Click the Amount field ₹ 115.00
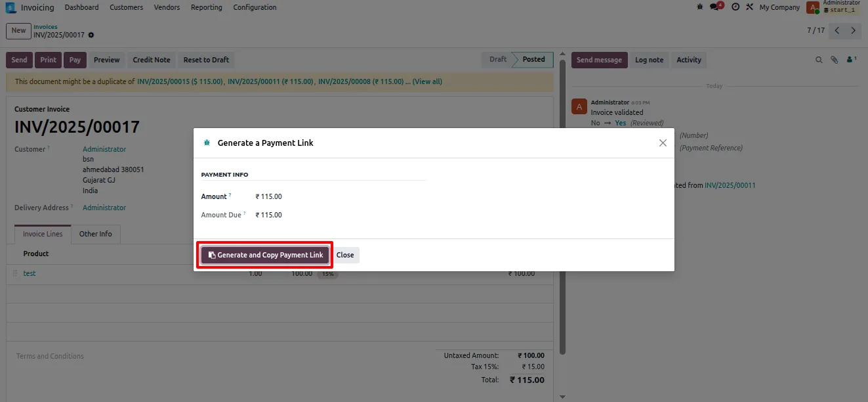868x402 pixels. pos(268,196)
